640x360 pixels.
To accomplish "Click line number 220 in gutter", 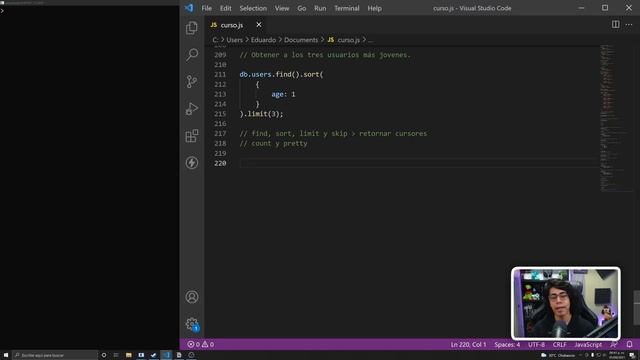I will pyautogui.click(x=220, y=163).
